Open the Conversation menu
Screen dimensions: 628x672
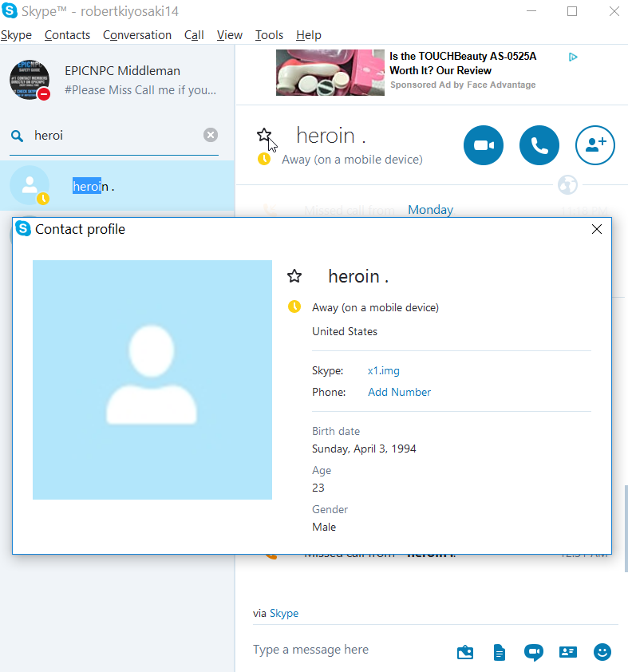pyautogui.click(x=137, y=34)
